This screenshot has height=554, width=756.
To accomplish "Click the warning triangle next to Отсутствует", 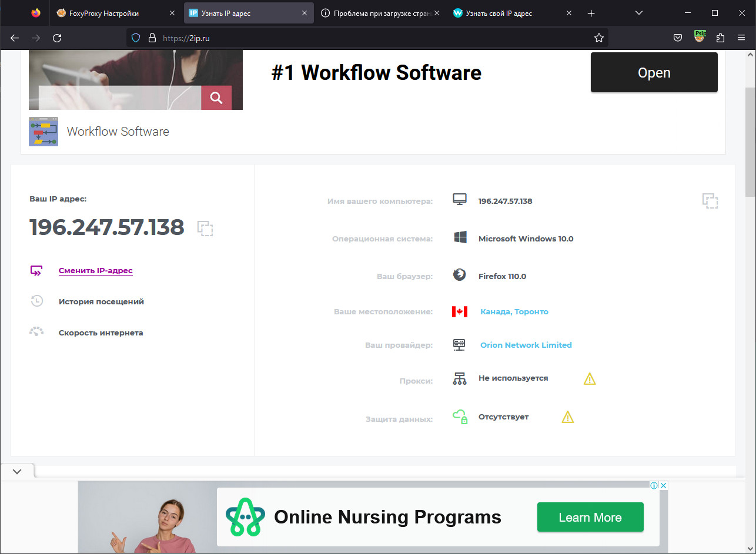I will point(567,417).
